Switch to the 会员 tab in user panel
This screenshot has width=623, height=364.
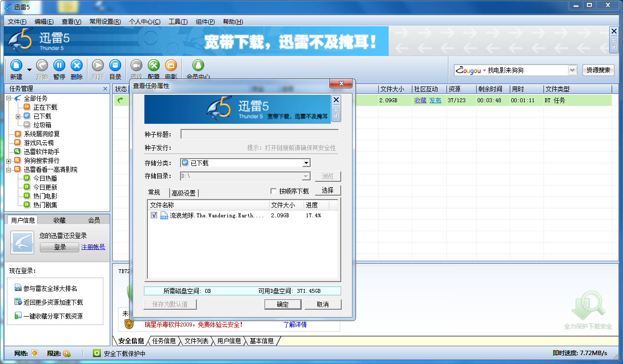(x=94, y=220)
